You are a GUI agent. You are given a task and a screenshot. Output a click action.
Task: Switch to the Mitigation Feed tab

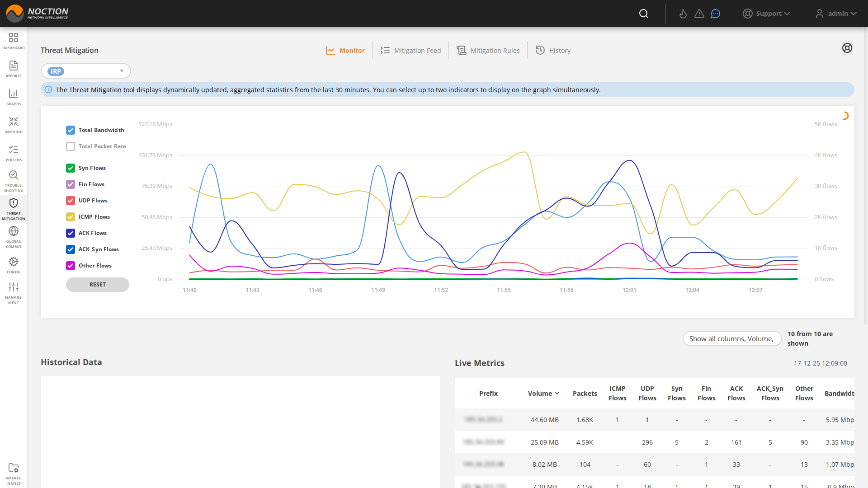[410, 50]
